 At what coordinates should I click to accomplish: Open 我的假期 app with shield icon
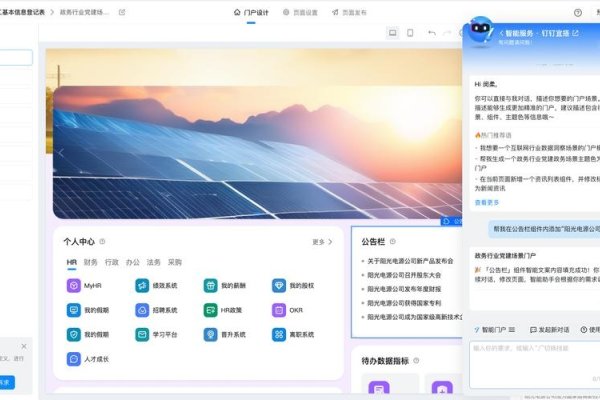pyautogui.click(x=73, y=335)
